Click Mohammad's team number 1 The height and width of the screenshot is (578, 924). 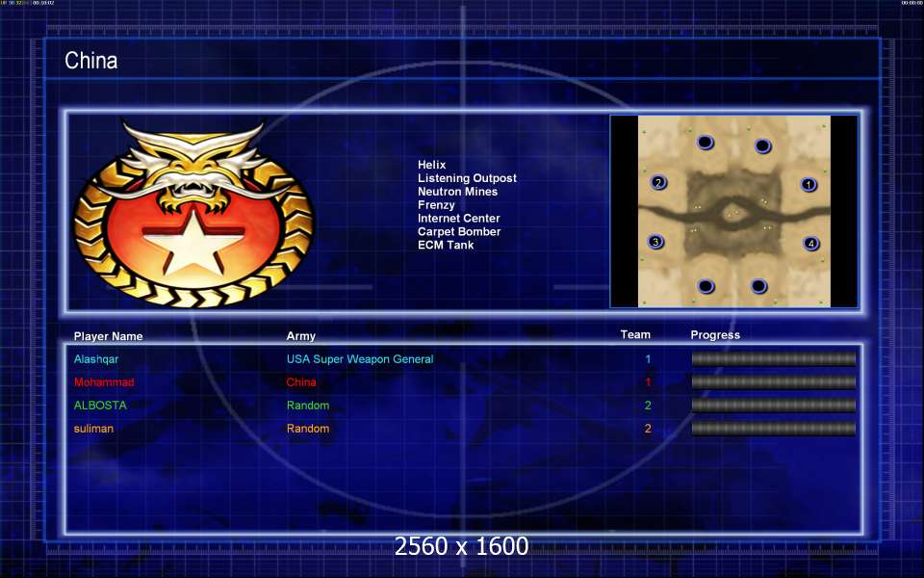648,382
